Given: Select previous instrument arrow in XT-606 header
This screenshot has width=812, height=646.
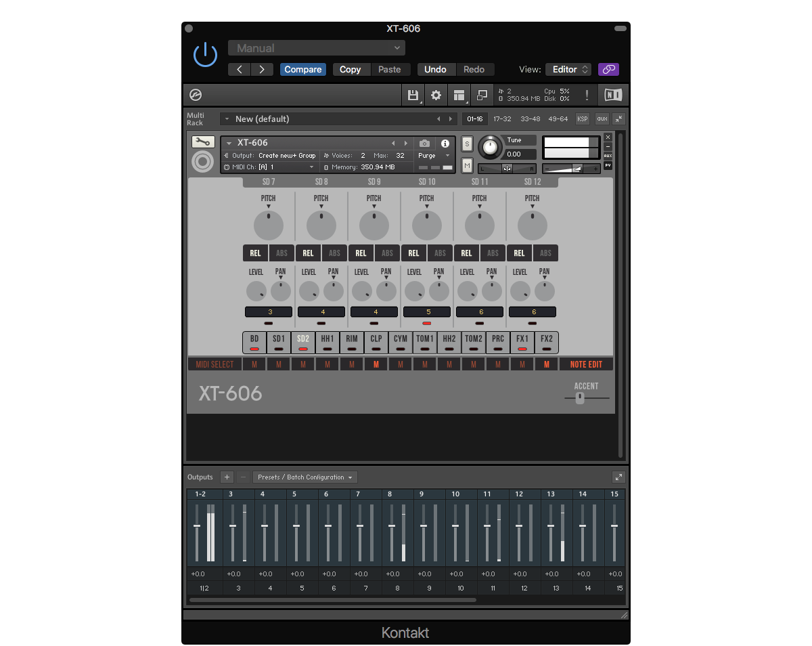Looking at the screenshot, I should point(393,144).
